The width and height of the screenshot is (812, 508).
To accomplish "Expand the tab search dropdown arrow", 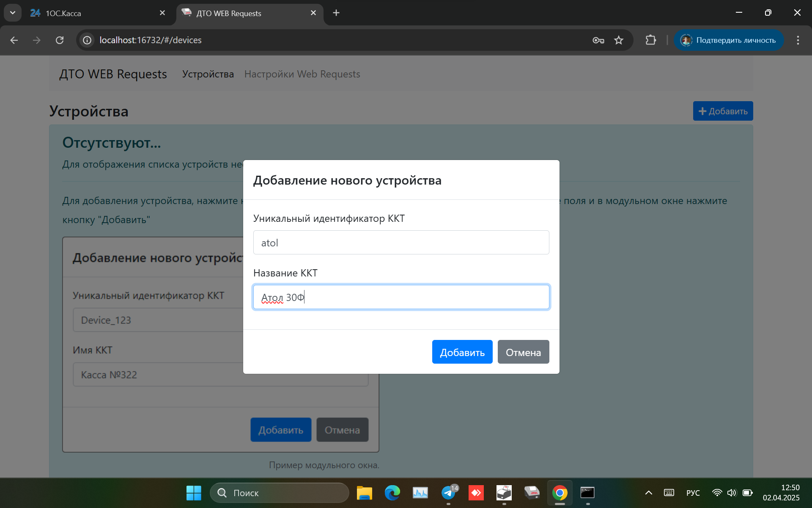I will click(x=13, y=13).
